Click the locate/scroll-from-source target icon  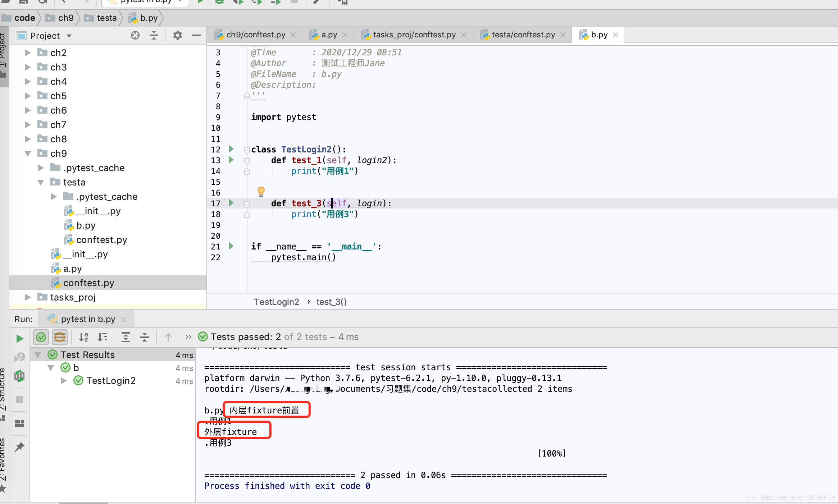[x=135, y=35]
